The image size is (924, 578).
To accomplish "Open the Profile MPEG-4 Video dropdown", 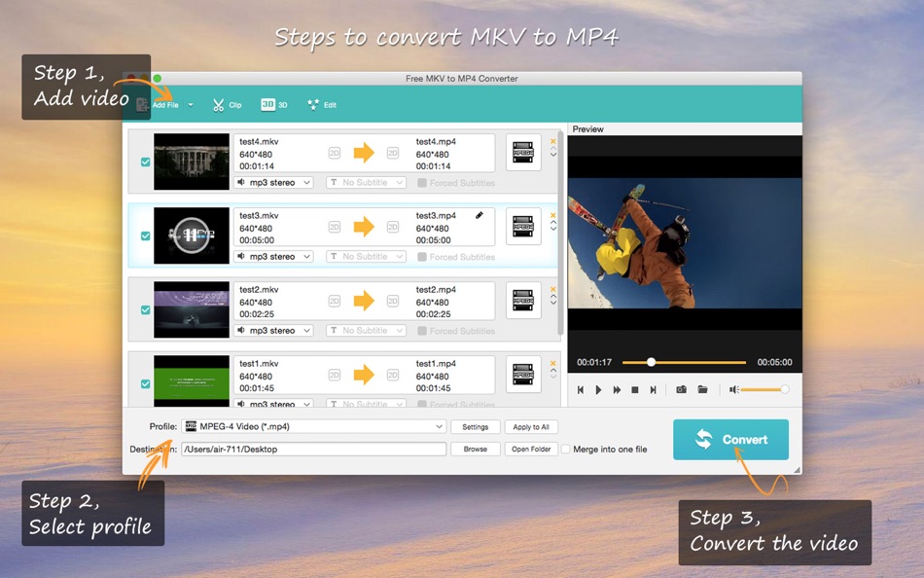I will click(x=313, y=426).
